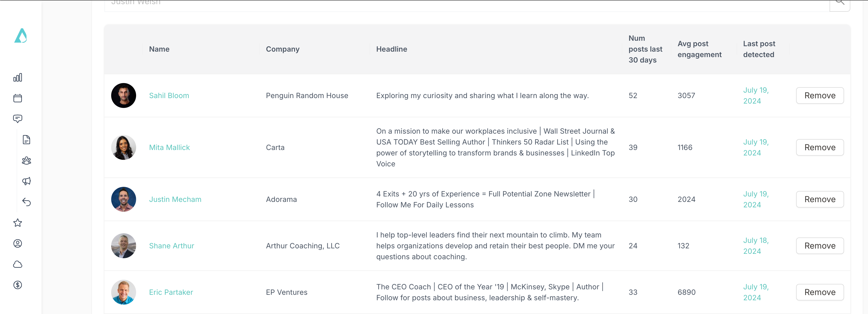The image size is (868, 314).
Task: Remove Sahil Bloom from the list
Action: pos(820,95)
